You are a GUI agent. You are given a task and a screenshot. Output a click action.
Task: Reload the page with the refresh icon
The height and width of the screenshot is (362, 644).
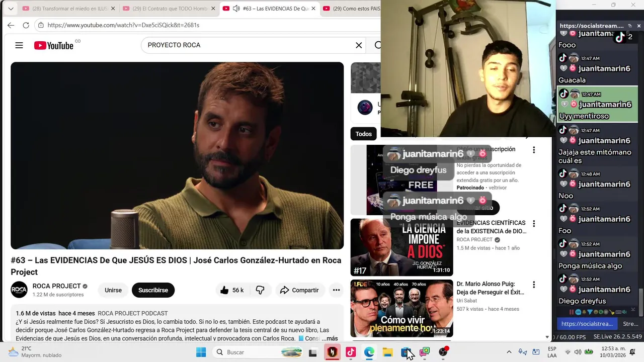(25, 25)
